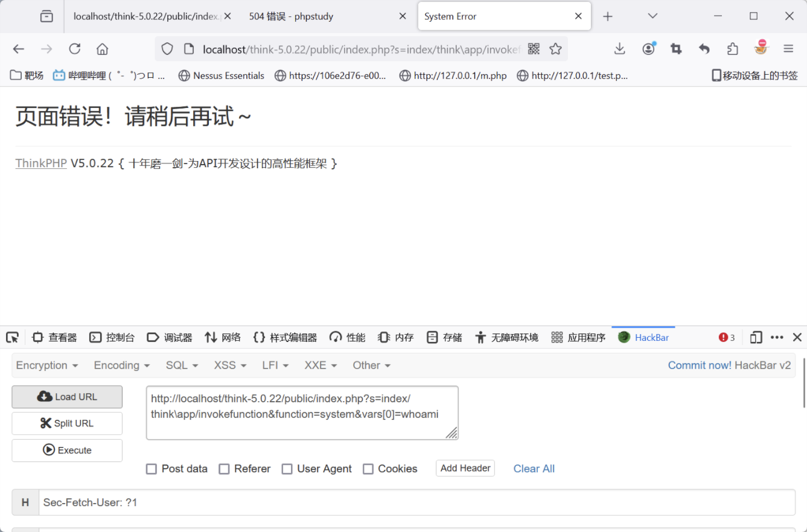Open the QR code generator in address bar
This screenshot has height=532, width=807.
[534, 49]
